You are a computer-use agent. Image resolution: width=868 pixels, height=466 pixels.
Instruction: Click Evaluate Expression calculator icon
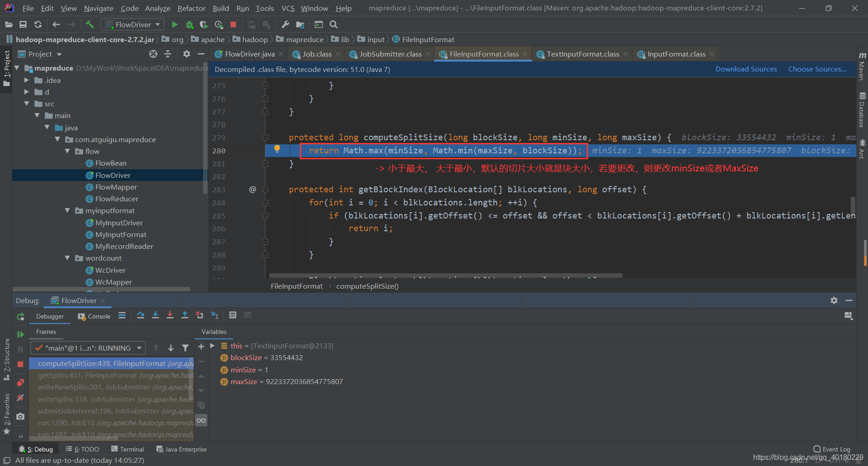click(x=233, y=315)
